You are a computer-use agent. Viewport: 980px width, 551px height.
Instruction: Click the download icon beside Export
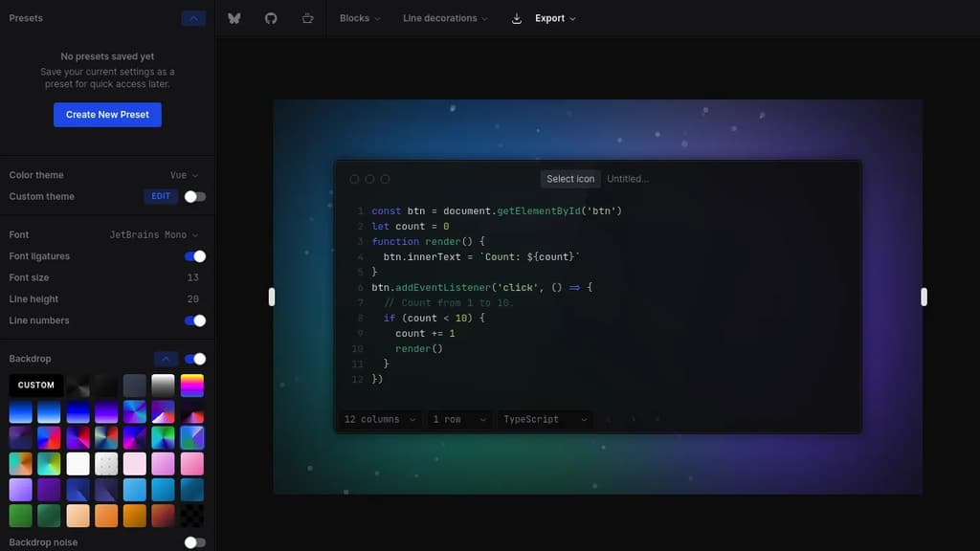point(517,17)
